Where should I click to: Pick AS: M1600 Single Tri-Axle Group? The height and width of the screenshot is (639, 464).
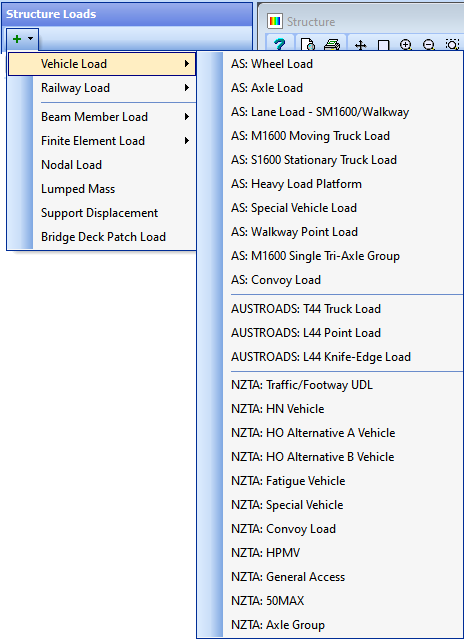point(330,256)
